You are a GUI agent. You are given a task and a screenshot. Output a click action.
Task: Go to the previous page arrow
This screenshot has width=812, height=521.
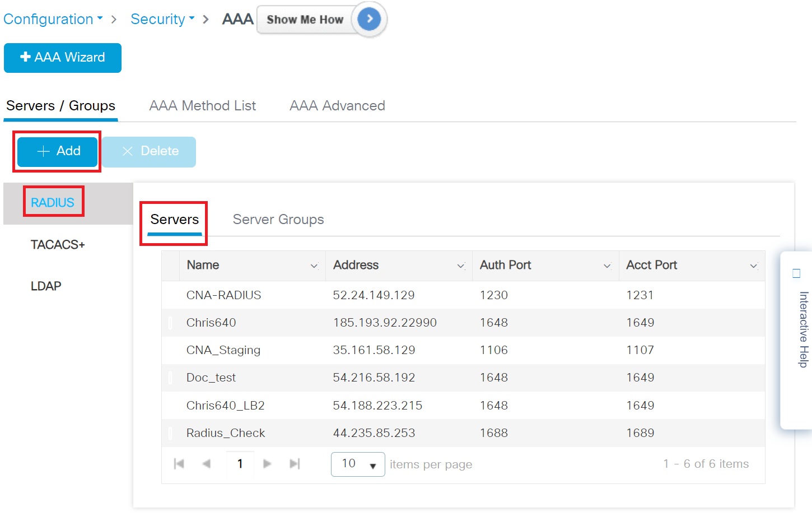click(207, 464)
